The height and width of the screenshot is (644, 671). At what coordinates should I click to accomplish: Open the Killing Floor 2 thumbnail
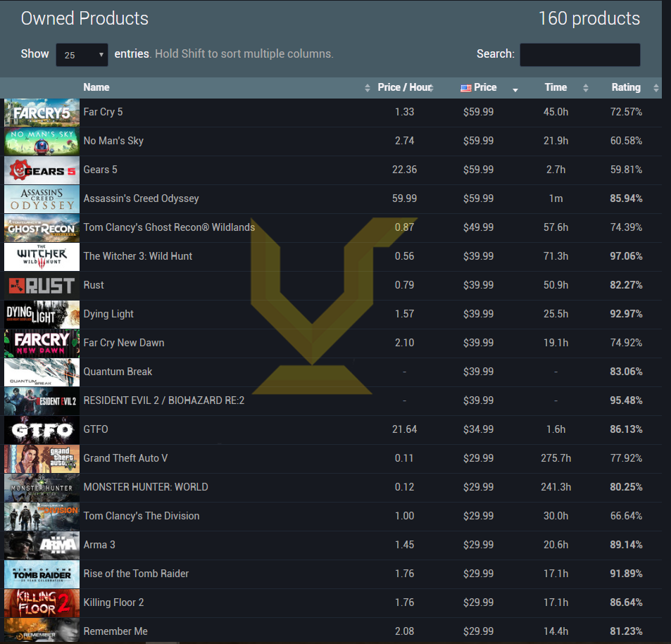[x=42, y=603]
